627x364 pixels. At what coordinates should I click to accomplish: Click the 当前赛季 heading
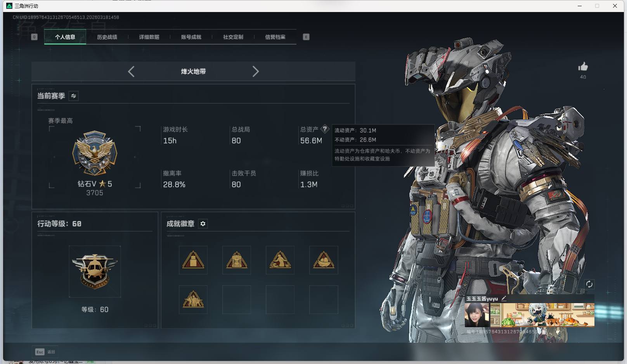51,96
